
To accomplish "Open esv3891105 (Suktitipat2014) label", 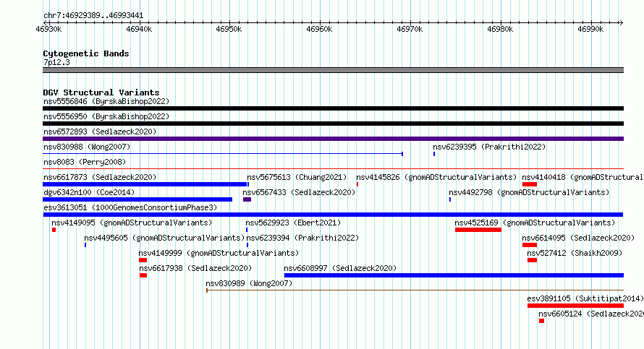I will (x=585, y=298).
